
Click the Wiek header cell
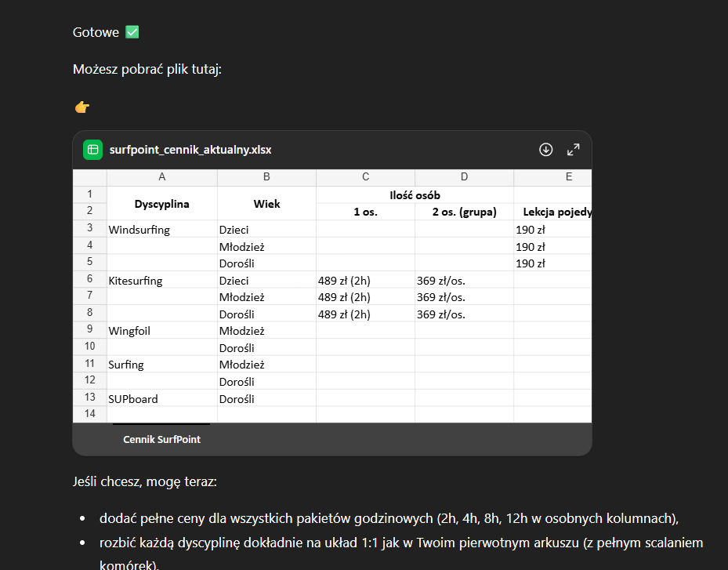[266, 204]
